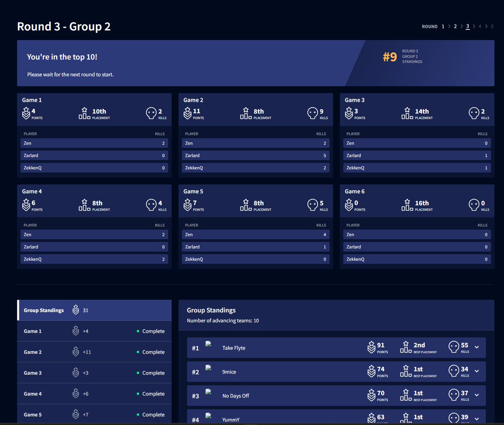Click Take Flyte's points badge icon
Image resolution: width=504 pixels, height=425 pixels.
pos(371,347)
